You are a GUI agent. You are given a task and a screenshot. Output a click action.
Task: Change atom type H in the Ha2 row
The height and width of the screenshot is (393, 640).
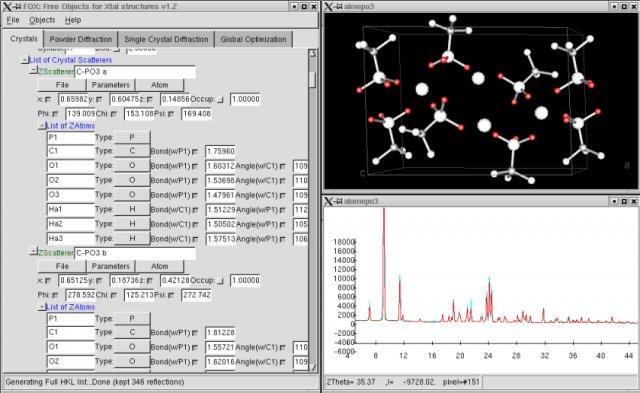[x=132, y=224]
